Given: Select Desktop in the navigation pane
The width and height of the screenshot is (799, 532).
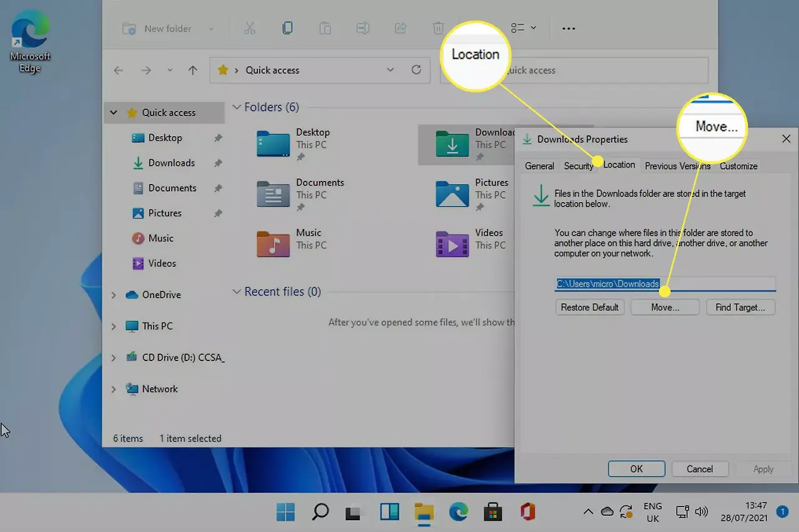Looking at the screenshot, I should [165, 138].
